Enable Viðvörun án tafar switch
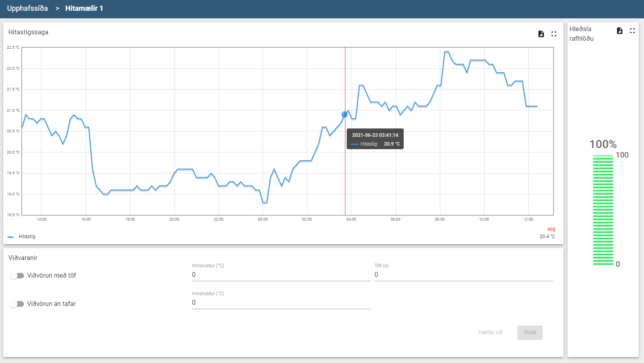This screenshot has width=644, height=363. click(x=17, y=304)
